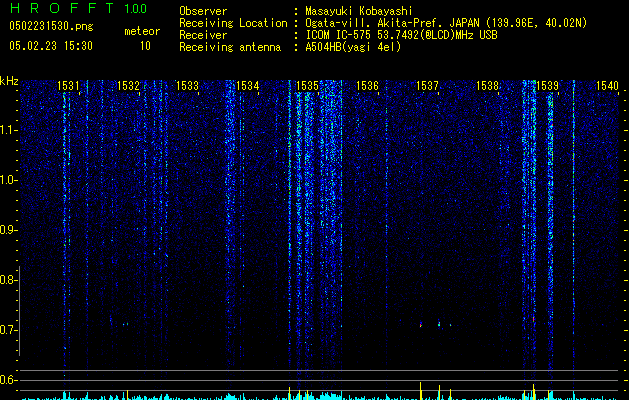Click the 1540 time axis marker
This screenshot has width=629, height=400.
point(607,86)
